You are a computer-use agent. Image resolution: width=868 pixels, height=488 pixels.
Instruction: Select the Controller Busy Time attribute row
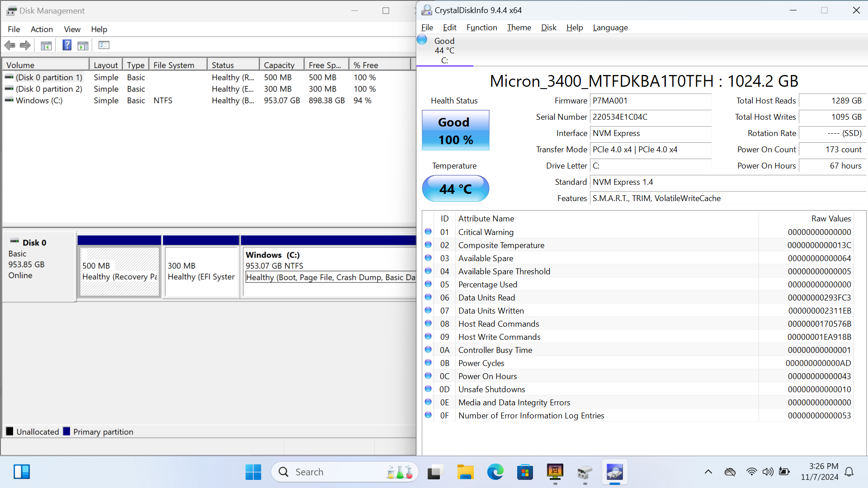(638, 350)
